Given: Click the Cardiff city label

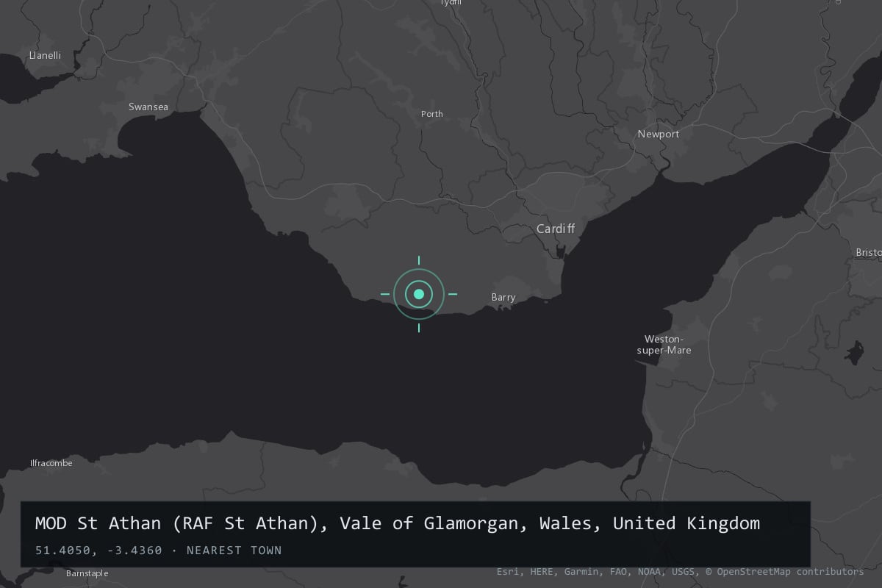Looking at the screenshot, I should pos(556,229).
